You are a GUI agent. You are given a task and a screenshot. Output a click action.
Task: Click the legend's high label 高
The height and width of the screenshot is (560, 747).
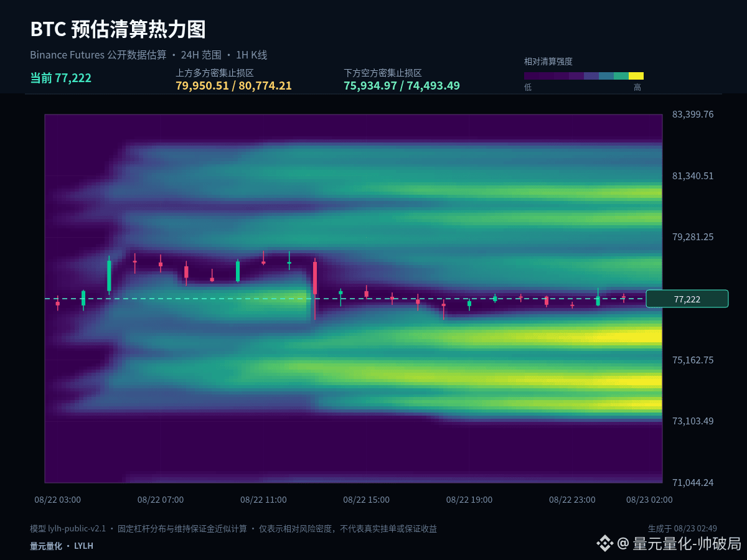[637, 88]
